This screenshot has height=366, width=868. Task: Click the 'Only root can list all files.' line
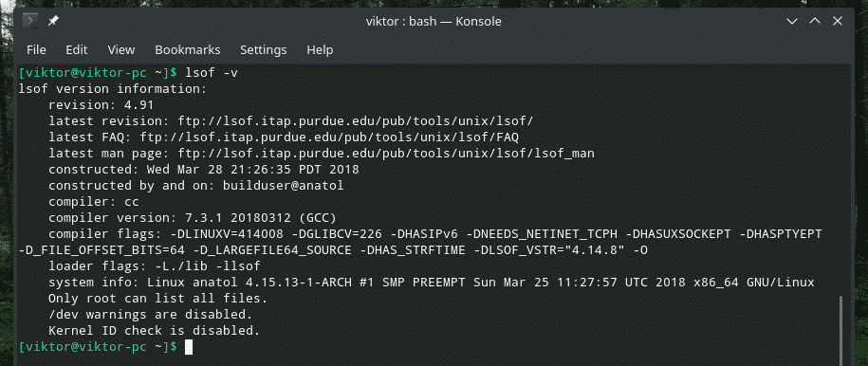157,299
